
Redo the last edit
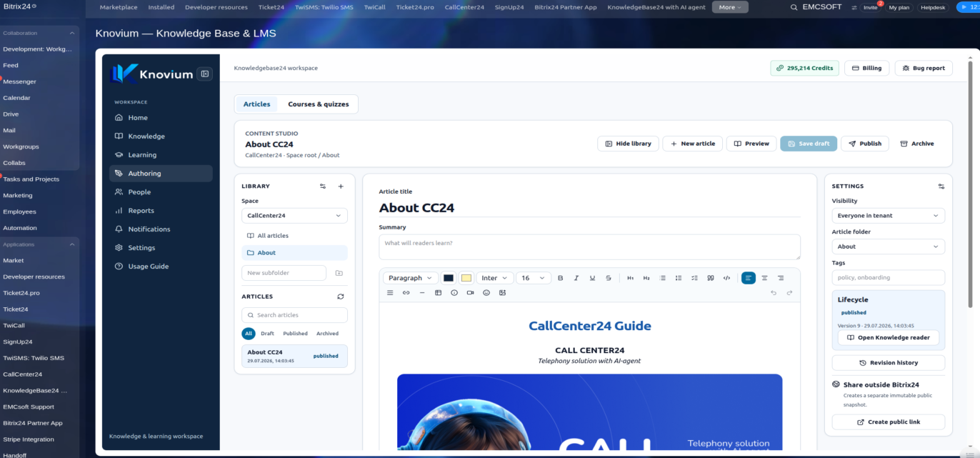point(789,293)
